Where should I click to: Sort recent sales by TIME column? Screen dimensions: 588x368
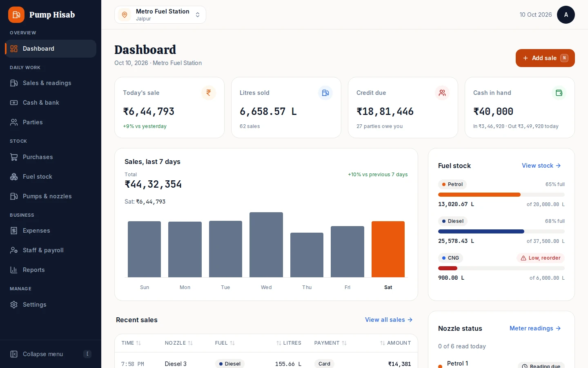pos(131,343)
